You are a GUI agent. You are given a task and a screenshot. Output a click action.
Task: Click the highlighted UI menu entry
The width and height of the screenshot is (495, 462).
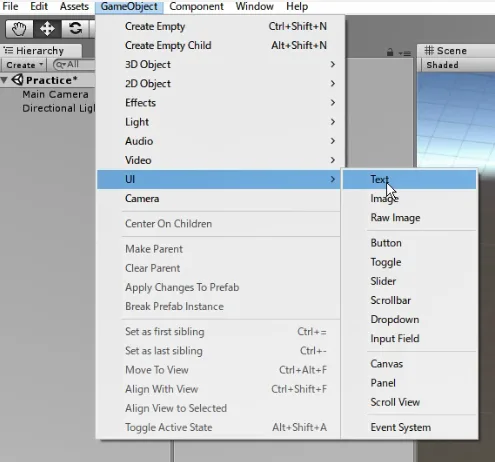219,179
